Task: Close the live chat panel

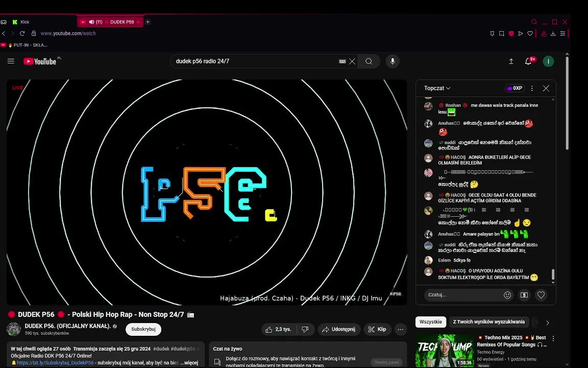Action: 546,88
